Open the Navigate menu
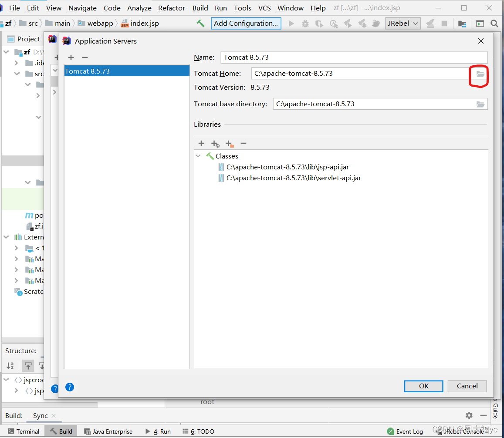 (82, 8)
